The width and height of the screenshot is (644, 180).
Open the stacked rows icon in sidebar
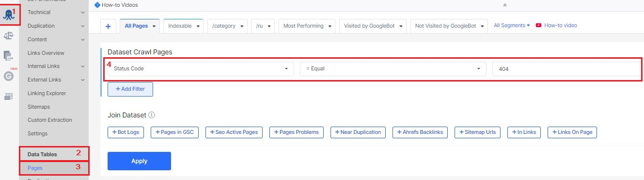[8, 96]
